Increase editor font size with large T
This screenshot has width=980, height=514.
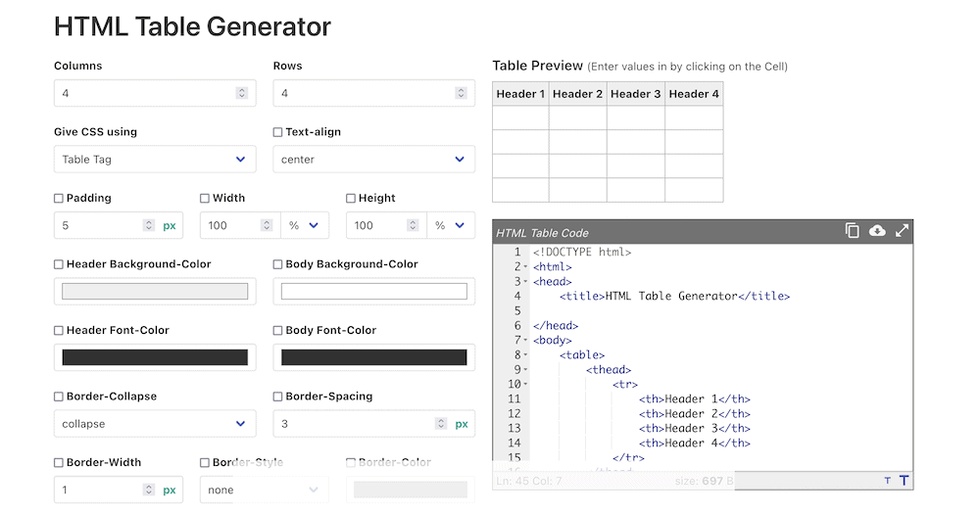tap(904, 481)
